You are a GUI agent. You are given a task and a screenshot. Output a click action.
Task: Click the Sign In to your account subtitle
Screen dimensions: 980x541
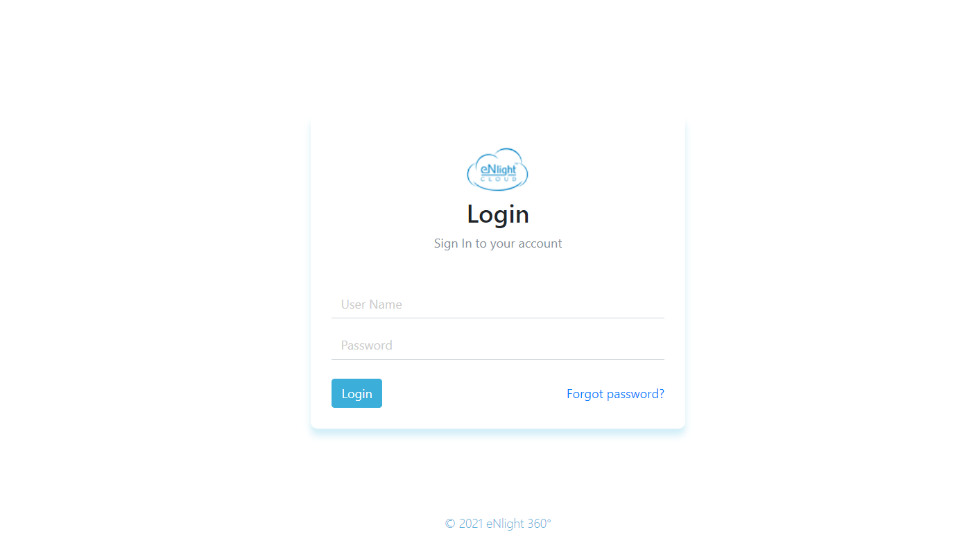point(498,243)
